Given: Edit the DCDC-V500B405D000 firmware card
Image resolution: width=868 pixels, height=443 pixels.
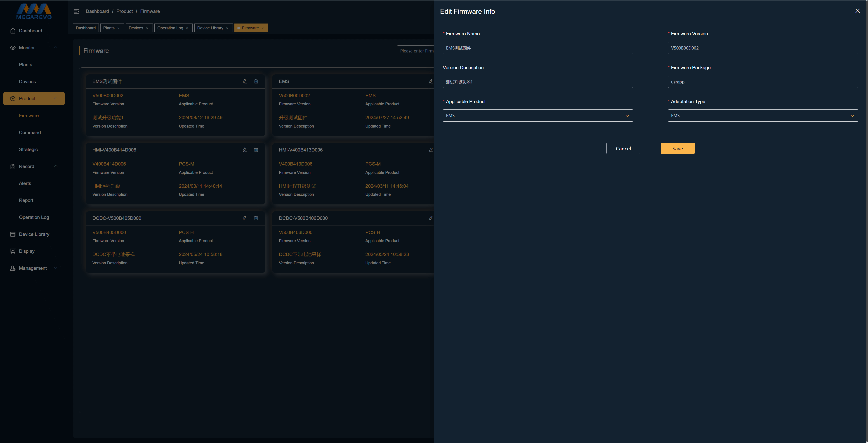Looking at the screenshot, I should coord(245,218).
